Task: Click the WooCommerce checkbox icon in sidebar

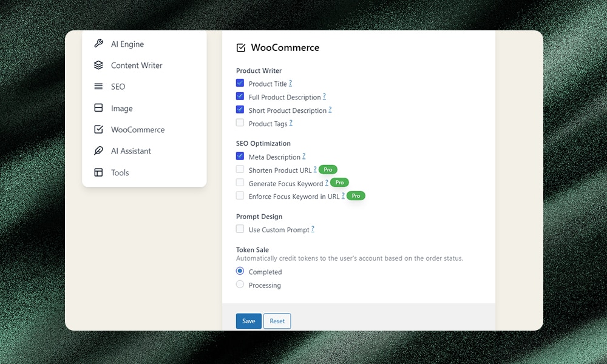Action: (x=99, y=129)
